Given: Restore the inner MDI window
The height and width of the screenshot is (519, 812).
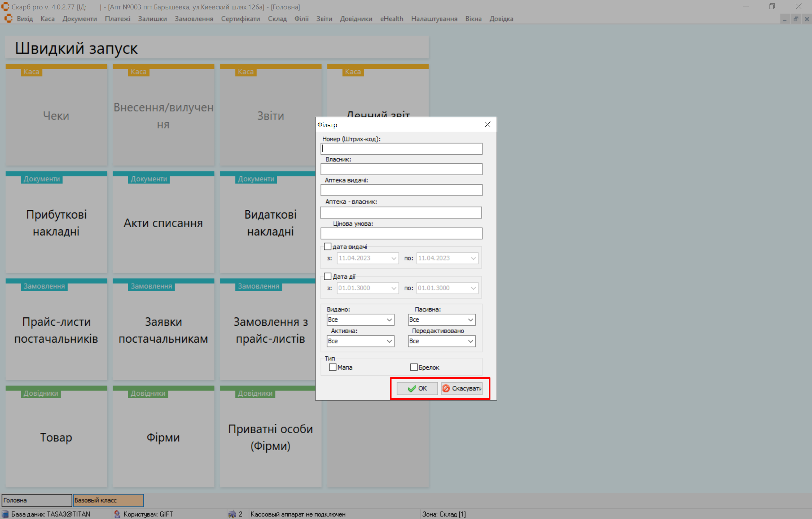Looking at the screenshot, I should tap(796, 19).
